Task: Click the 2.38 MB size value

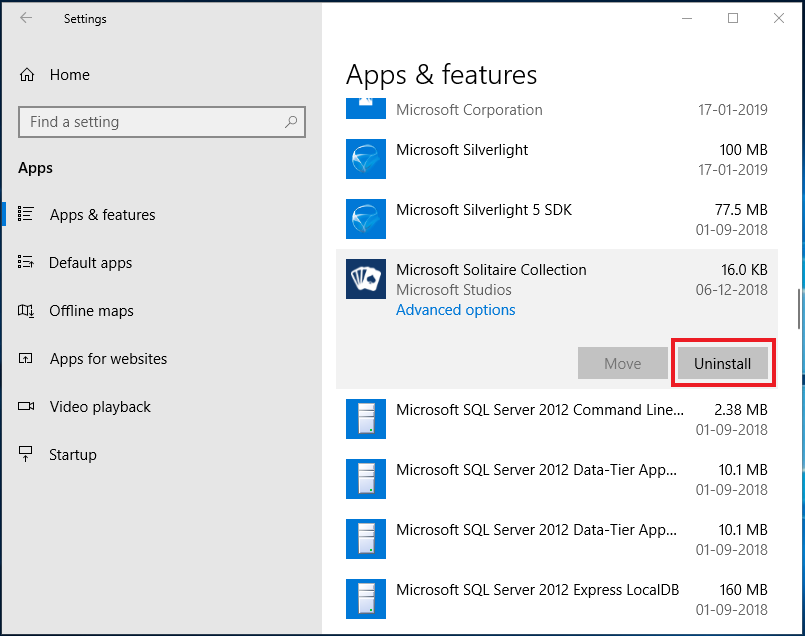Action: [x=741, y=410]
